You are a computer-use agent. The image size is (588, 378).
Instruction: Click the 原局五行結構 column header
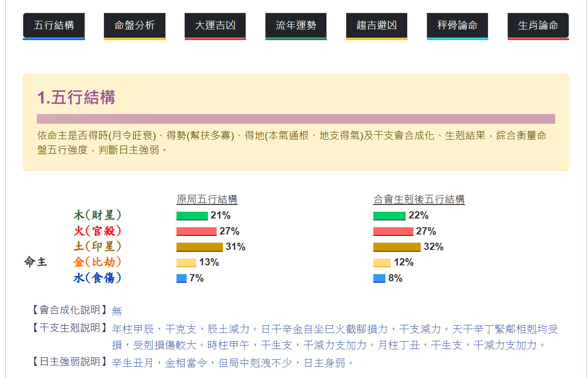coord(207,199)
